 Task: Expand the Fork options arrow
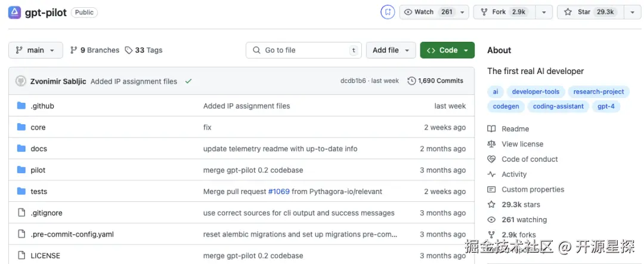tap(543, 12)
